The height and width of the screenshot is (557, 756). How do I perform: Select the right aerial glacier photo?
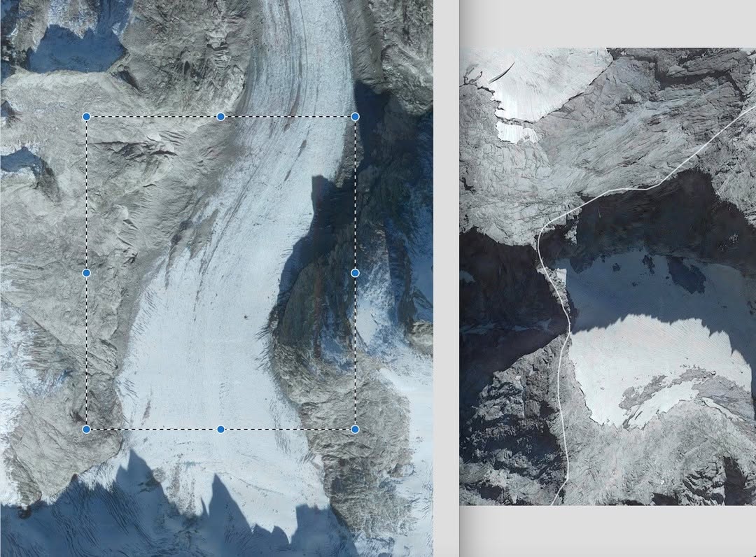pos(608,276)
